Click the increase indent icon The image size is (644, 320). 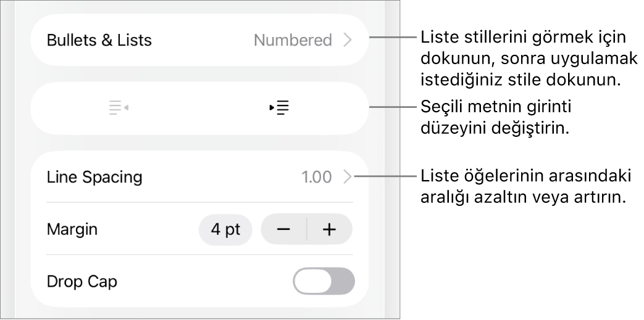(280, 109)
